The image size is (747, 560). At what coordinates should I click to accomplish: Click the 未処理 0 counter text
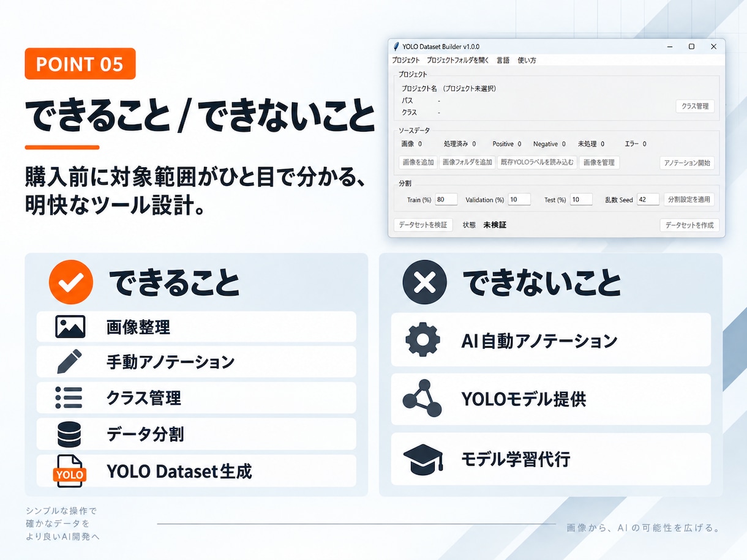(x=591, y=144)
